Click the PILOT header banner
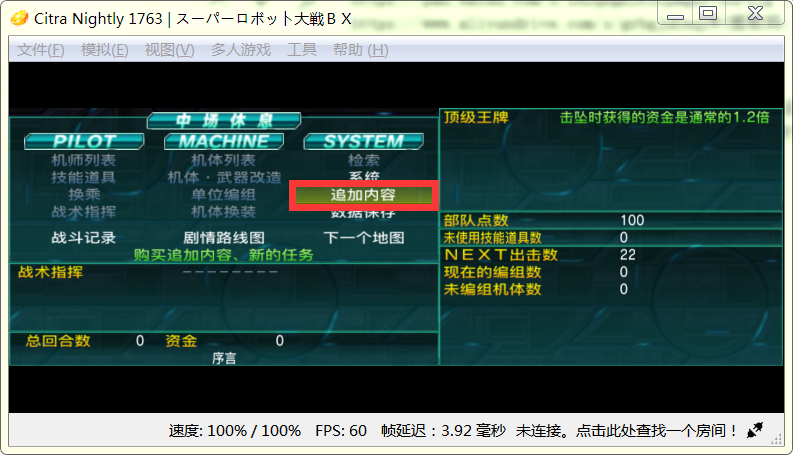The height and width of the screenshot is (455, 793). tap(84, 142)
